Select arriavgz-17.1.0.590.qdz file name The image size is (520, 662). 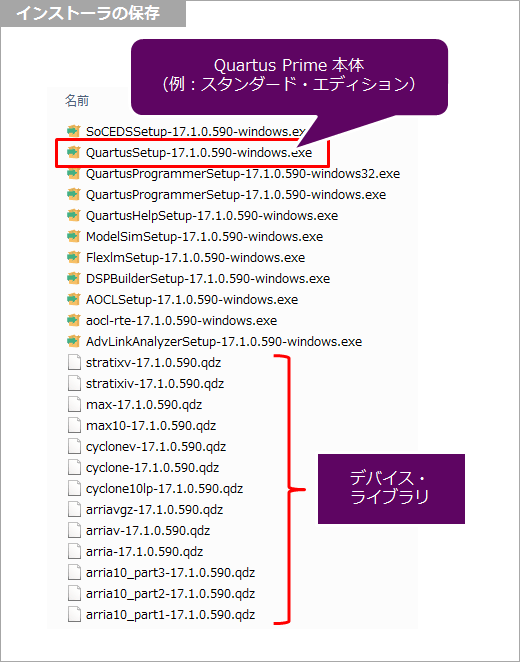154,510
